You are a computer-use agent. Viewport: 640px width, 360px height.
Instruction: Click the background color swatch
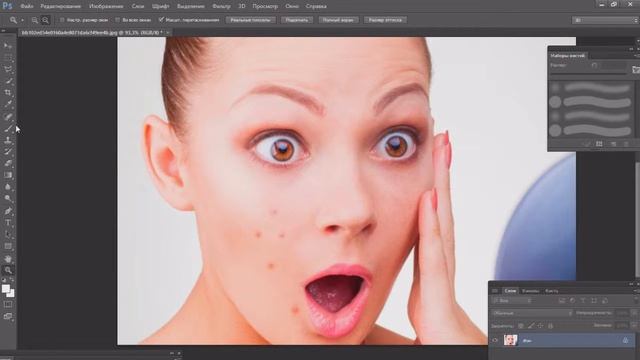11,294
